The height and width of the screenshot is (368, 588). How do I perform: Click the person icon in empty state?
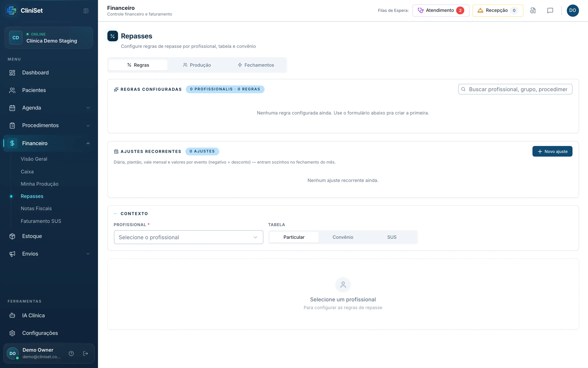click(343, 285)
